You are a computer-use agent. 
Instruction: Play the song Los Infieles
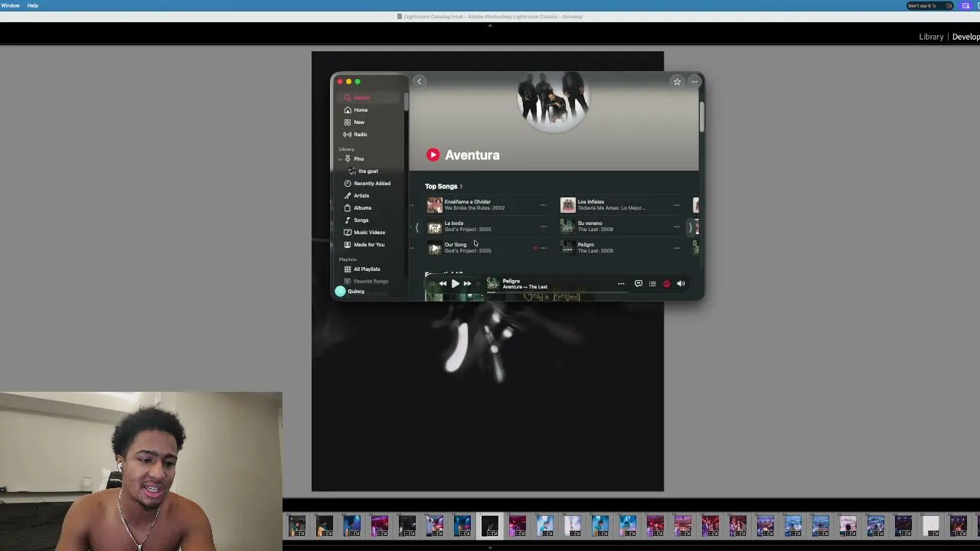[568, 205]
